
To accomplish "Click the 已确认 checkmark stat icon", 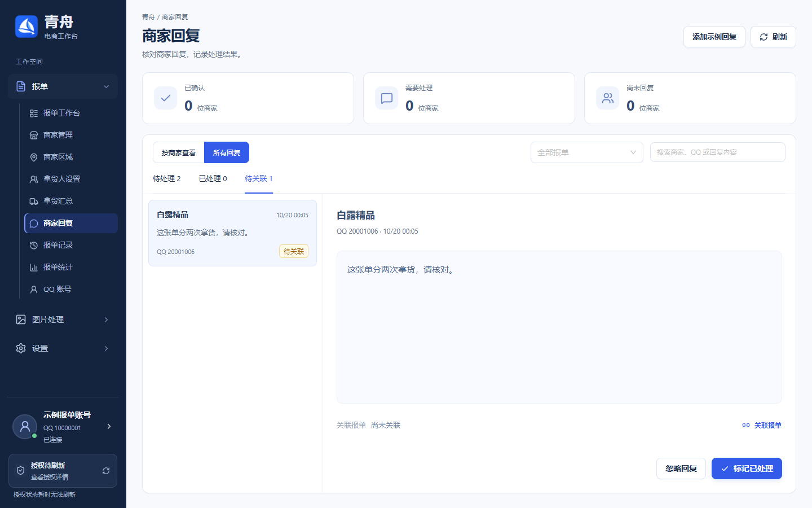I will point(166,98).
